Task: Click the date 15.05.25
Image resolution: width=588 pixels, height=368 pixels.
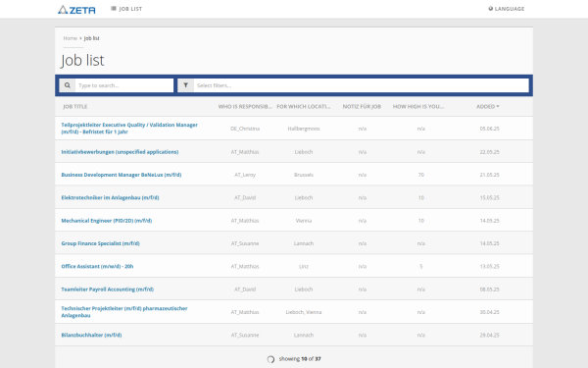Action: pyautogui.click(x=489, y=198)
